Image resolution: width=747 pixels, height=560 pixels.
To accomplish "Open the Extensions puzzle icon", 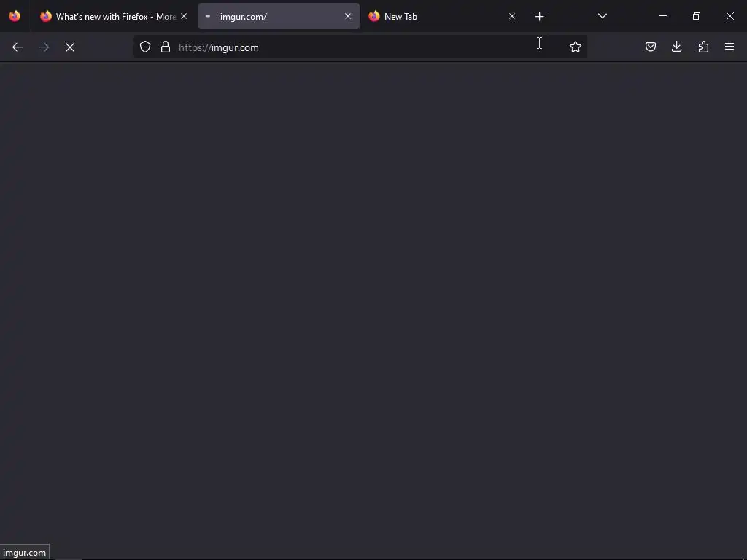I will point(703,47).
